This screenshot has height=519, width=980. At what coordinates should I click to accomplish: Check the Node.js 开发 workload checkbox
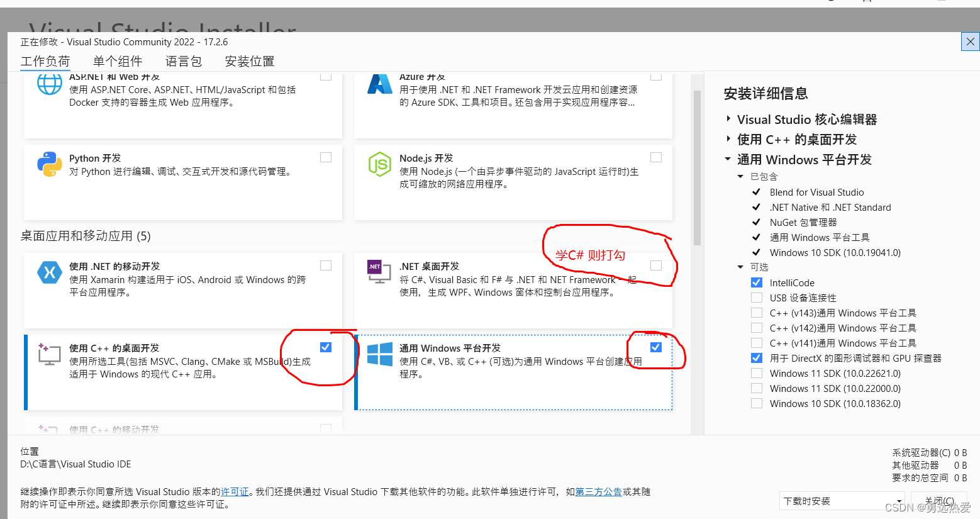coord(656,157)
